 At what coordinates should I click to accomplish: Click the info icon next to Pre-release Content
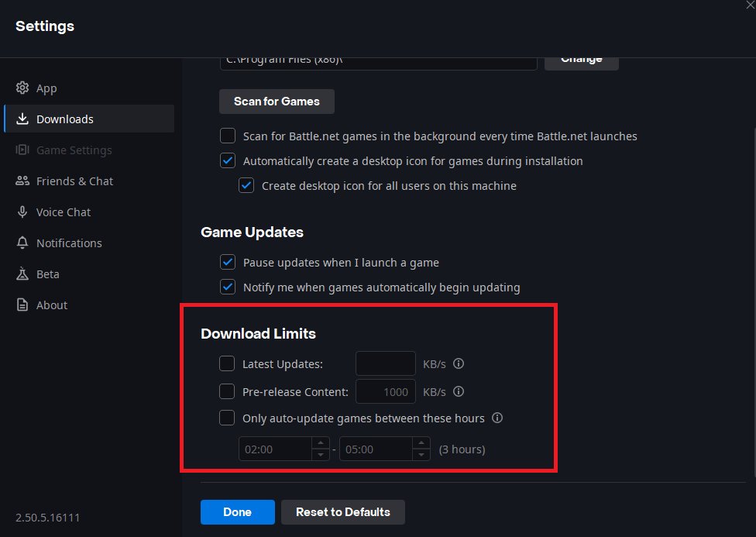point(459,391)
